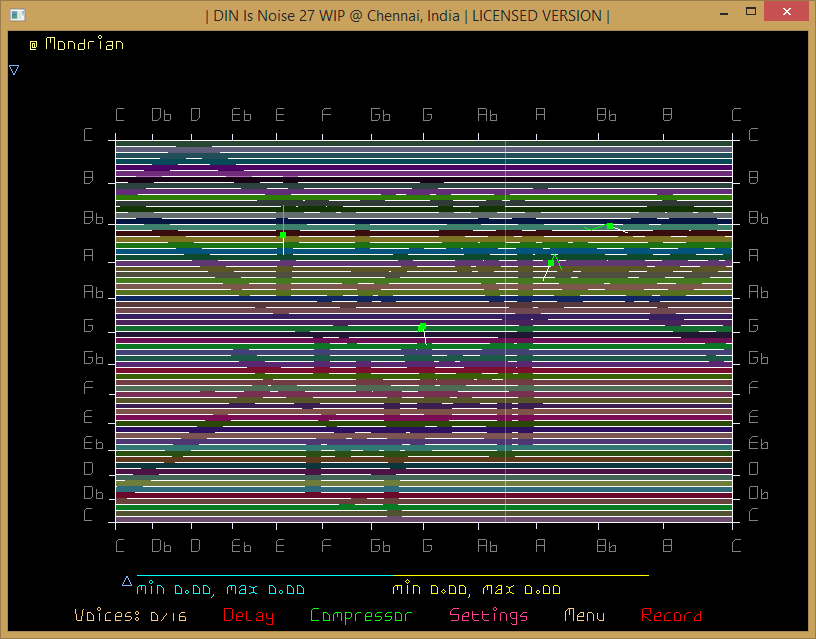Select the green ball under the Bb column
Image resolution: width=816 pixels, height=639 pixels.
[x=609, y=226]
